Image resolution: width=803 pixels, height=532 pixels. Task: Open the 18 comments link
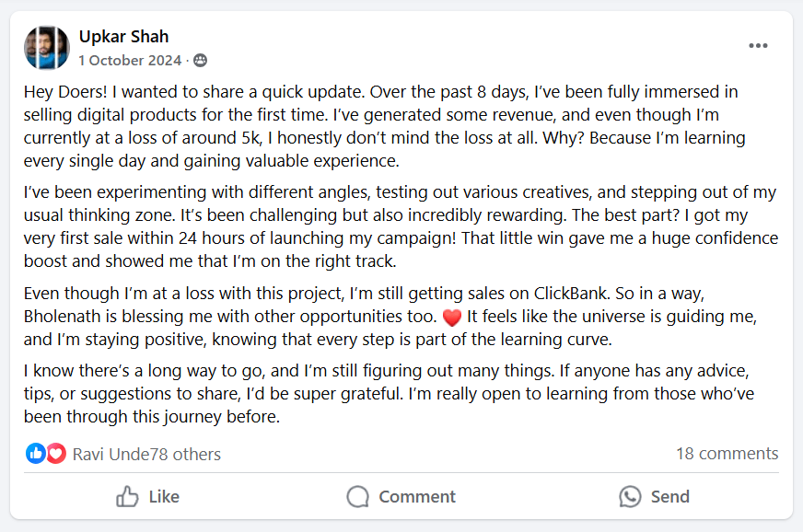727,453
